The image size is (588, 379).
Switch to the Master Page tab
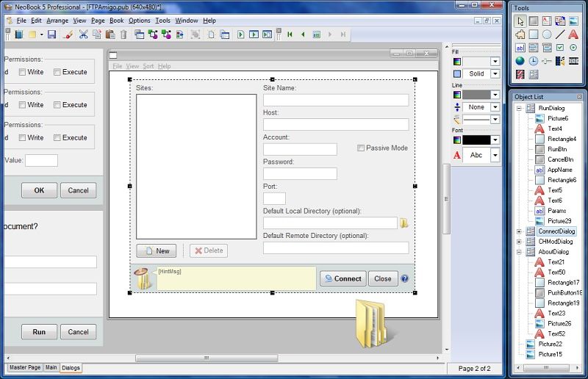coord(25,368)
